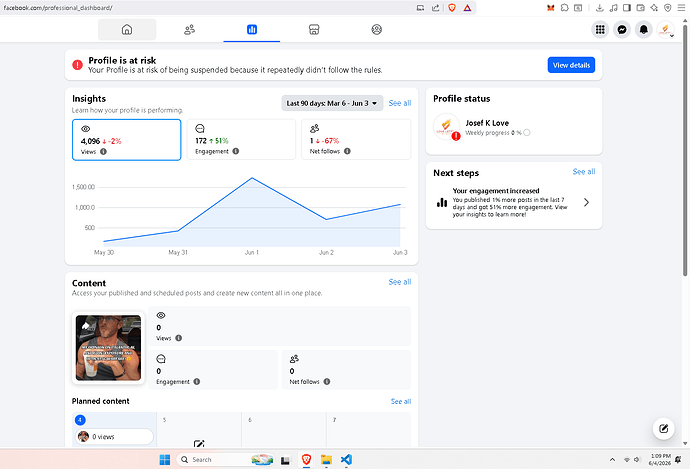Open the Windows Start menu

coord(165,459)
